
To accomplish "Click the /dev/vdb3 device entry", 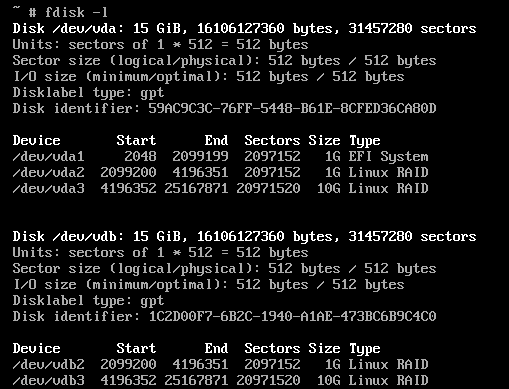I will click(x=48, y=380).
